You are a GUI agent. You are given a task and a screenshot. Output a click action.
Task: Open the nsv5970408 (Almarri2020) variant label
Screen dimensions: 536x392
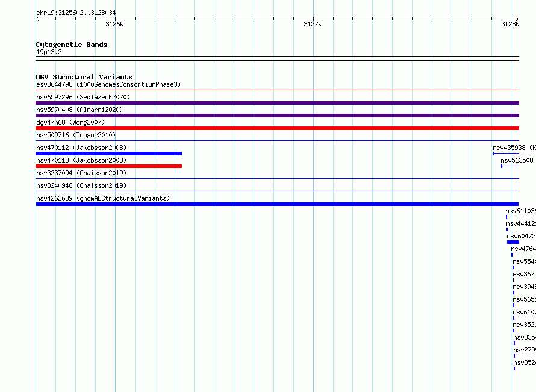[79, 110]
